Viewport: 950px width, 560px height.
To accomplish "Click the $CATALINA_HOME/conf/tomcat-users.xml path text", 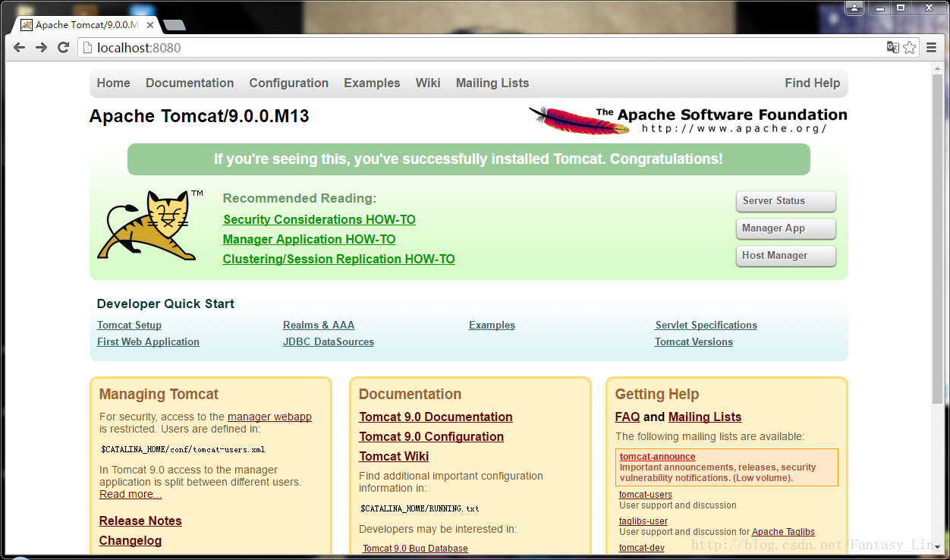I will [x=183, y=449].
